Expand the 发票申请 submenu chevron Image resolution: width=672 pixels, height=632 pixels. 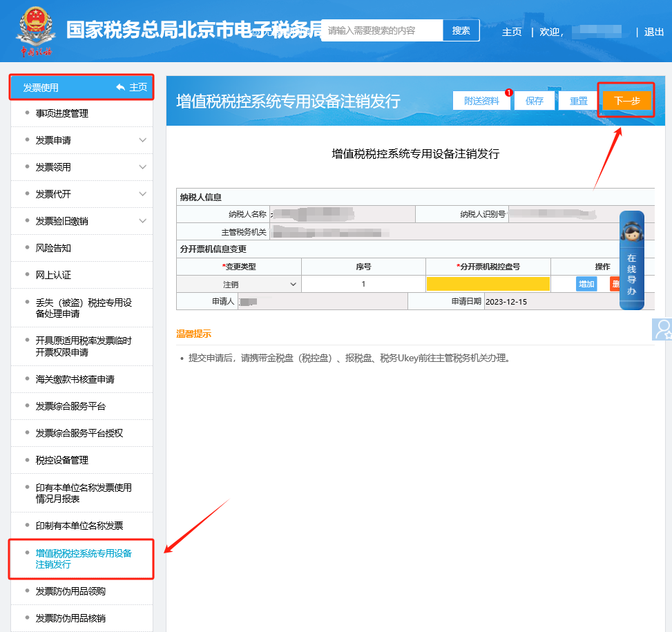click(143, 140)
